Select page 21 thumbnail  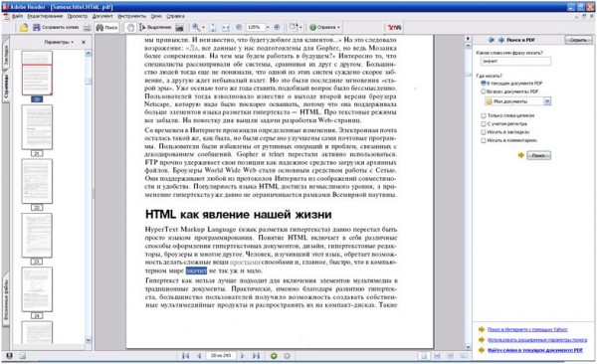37,127
